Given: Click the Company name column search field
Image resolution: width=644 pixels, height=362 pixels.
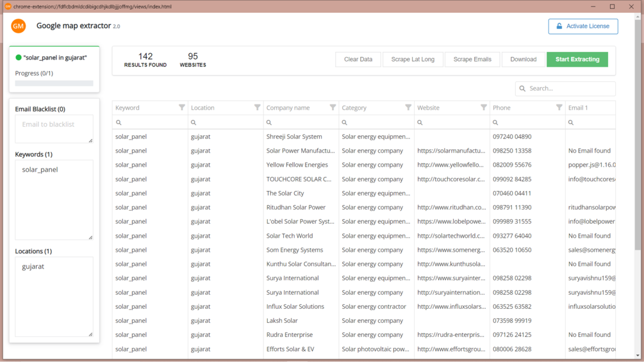Looking at the screenshot, I should coord(301,122).
